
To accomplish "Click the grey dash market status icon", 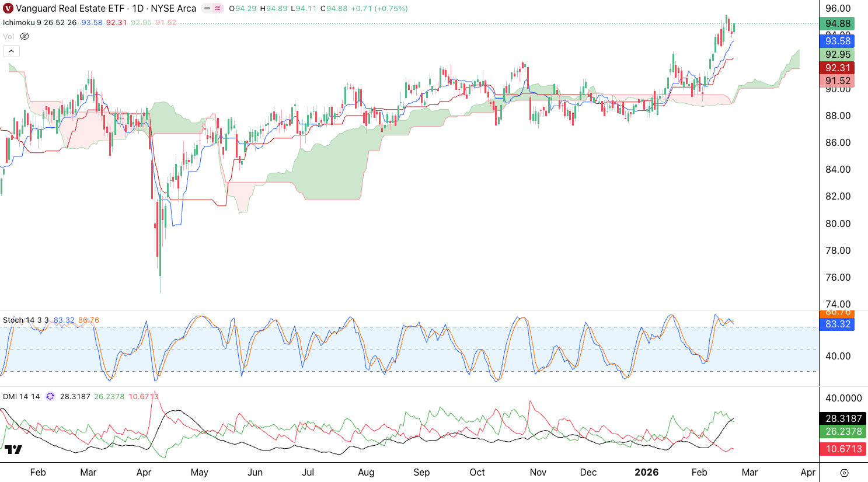I will [x=207, y=9].
